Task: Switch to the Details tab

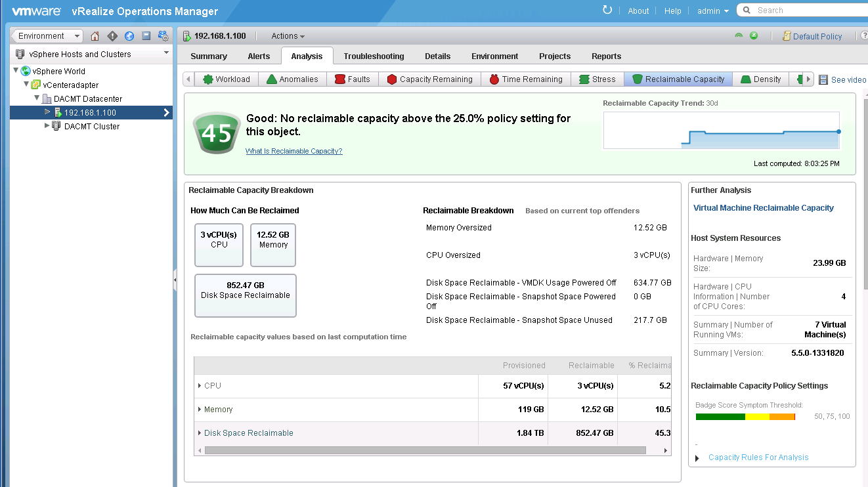Action: tap(438, 56)
